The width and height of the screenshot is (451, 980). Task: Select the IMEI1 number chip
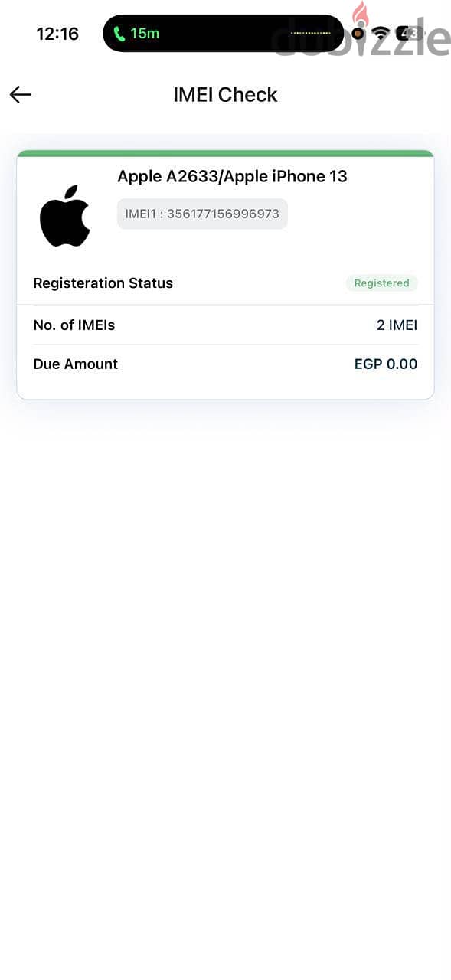pyautogui.click(x=202, y=214)
